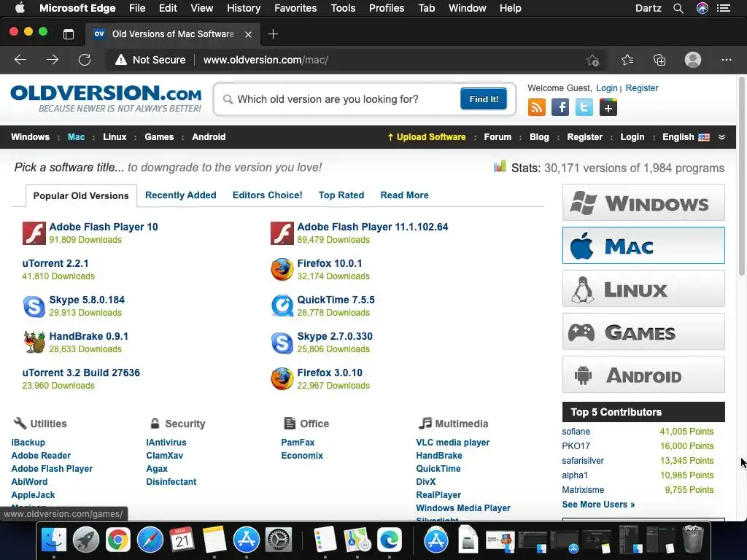Expand the navigation bar chevron menu

[x=721, y=137]
